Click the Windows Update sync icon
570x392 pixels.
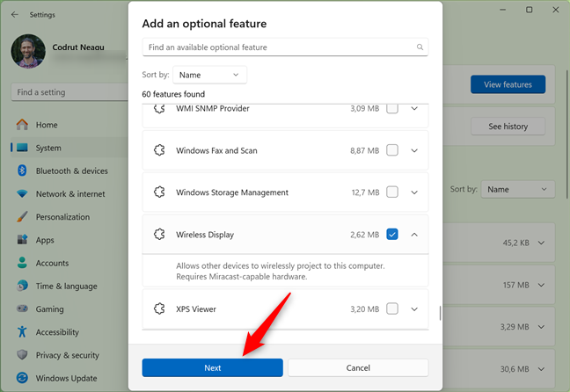point(22,378)
